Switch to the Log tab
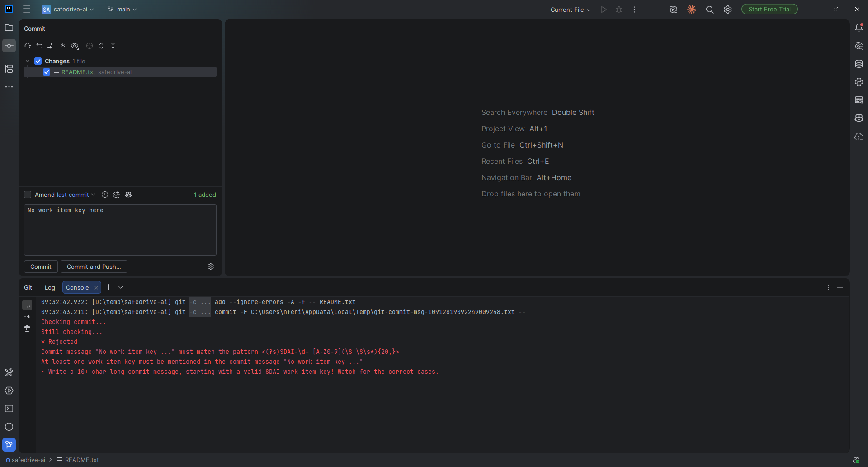Viewport: 868px width, 467px height. point(50,287)
